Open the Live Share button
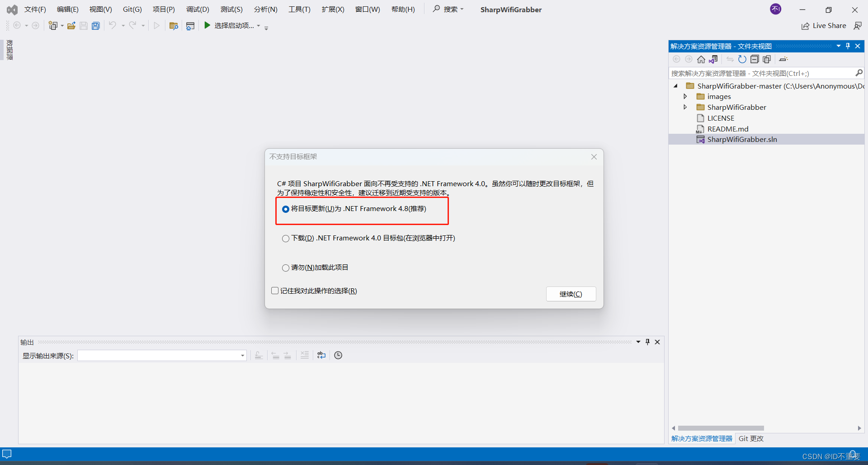The image size is (868, 465). pyautogui.click(x=824, y=26)
